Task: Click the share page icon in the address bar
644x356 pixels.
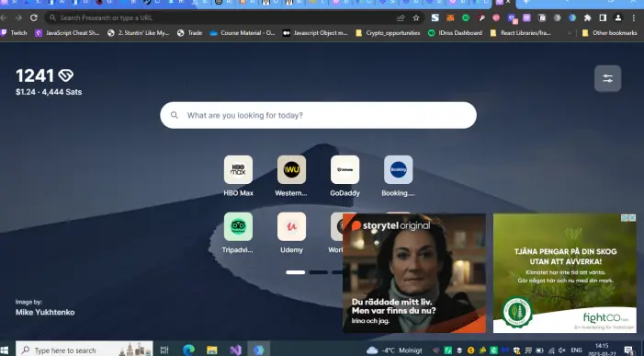Action: tap(401, 17)
